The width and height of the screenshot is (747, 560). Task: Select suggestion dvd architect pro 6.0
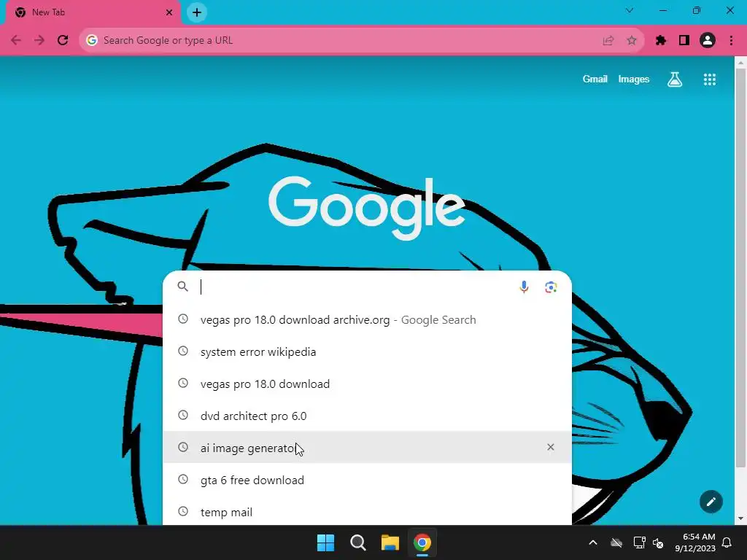click(x=367, y=416)
